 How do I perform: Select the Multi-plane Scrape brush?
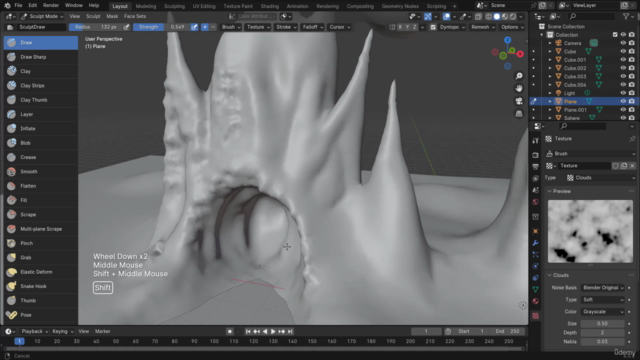tap(41, 229)
